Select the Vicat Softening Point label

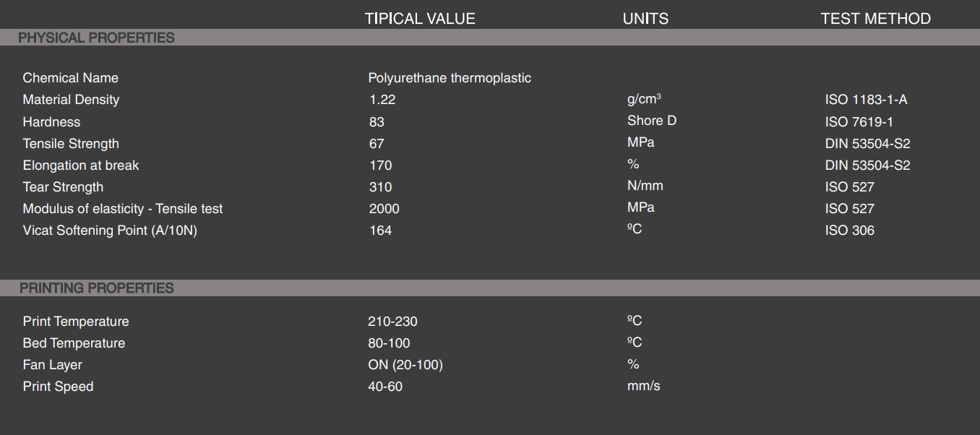109,231
